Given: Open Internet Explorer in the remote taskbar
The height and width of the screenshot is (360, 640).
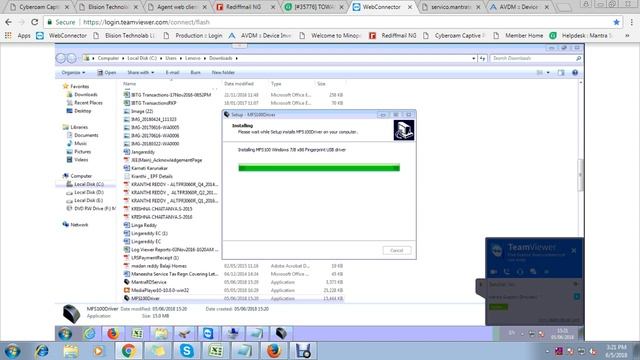Looking at the screenshot, I should pos(89,333).
